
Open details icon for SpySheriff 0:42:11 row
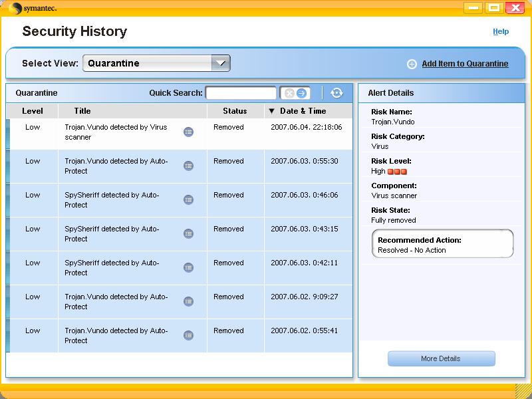pyautogui.click(x=188, y=268)
